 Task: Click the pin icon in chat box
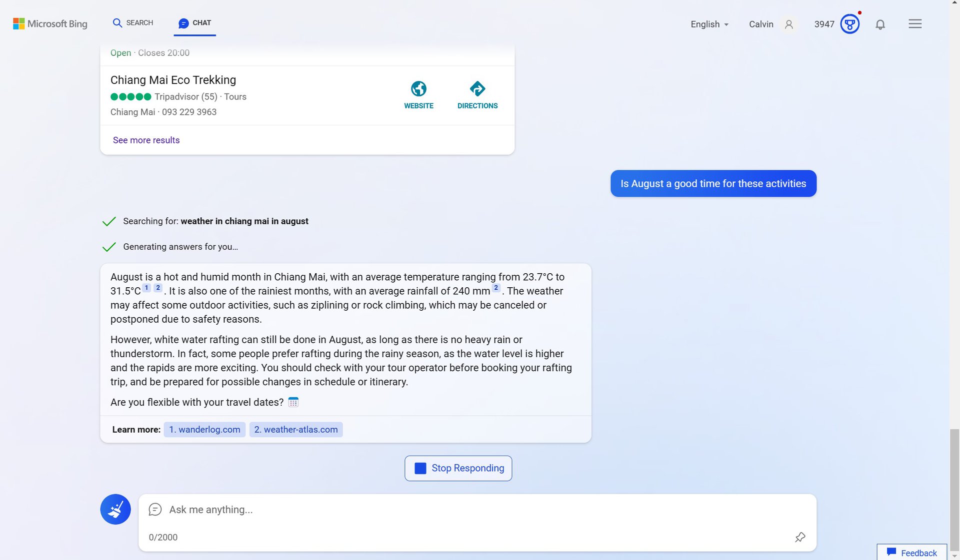(800, 537)
